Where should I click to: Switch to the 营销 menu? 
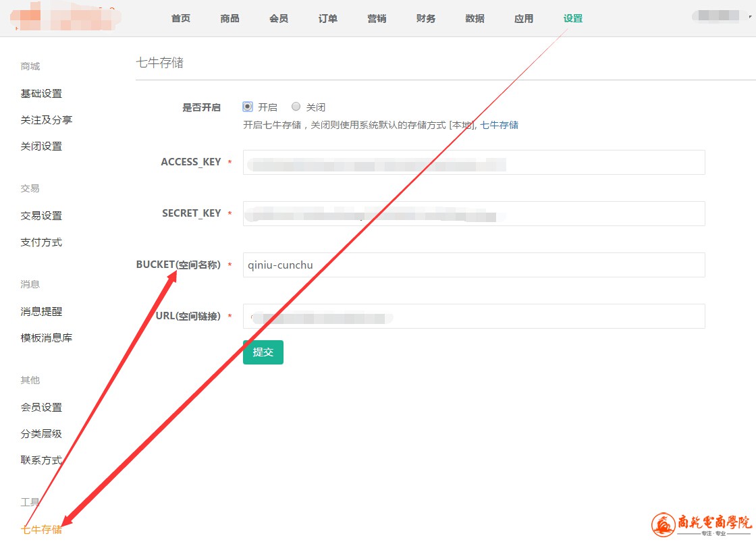pyautogui.click(x=377, y=19)
